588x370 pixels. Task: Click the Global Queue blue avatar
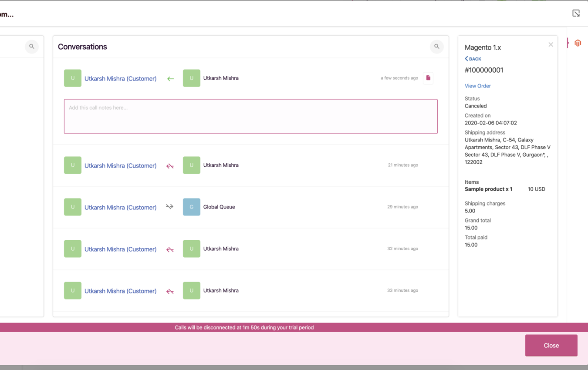tap(191, 207)
